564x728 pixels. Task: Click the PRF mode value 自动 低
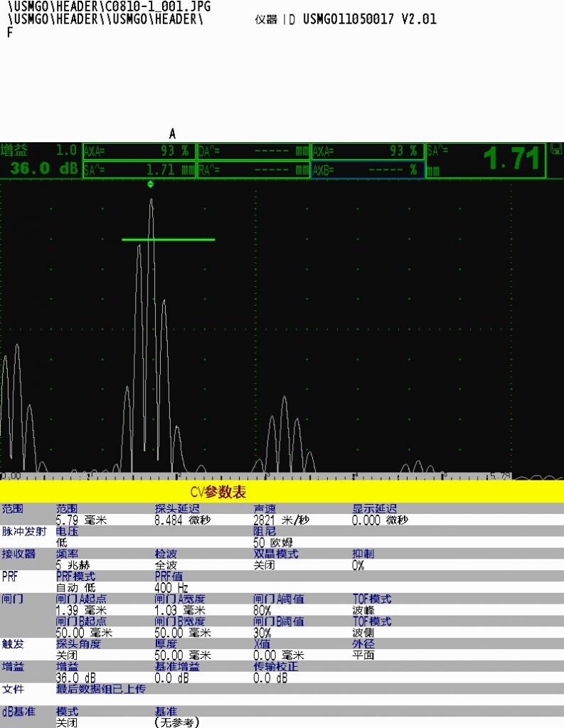(75, 587)
